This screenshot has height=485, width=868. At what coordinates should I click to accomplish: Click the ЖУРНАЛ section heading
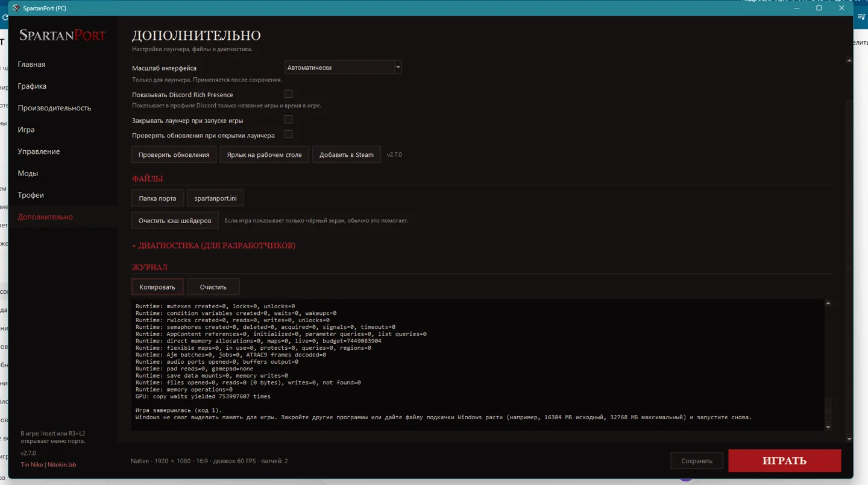pos(149,267)
